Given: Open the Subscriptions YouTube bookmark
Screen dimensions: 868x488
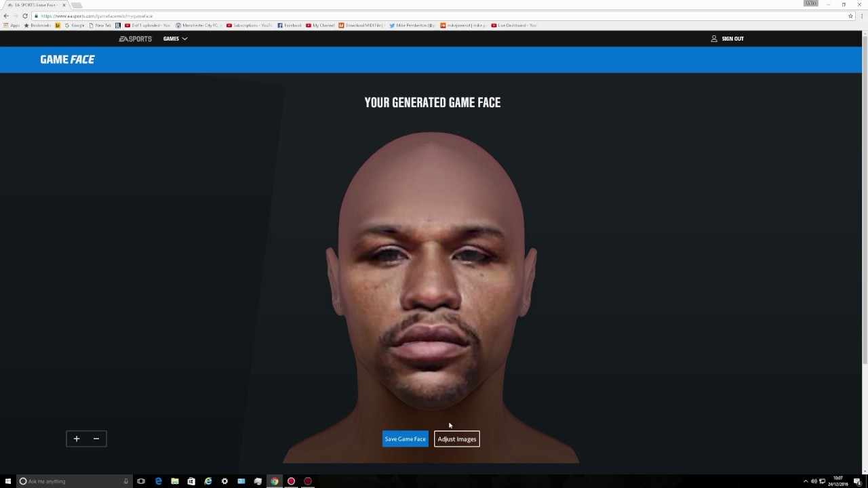Looking at the screenshot, I should coord(251,26).
